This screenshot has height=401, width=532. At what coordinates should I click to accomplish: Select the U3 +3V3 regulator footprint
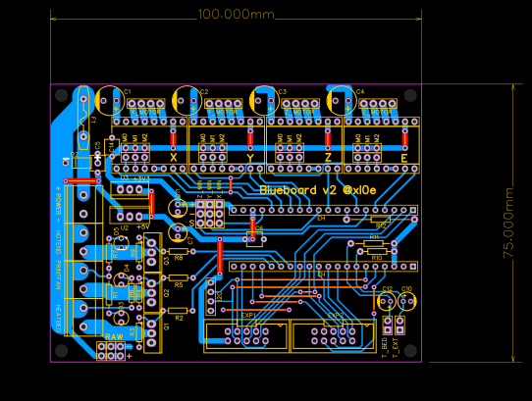[130, 190]
